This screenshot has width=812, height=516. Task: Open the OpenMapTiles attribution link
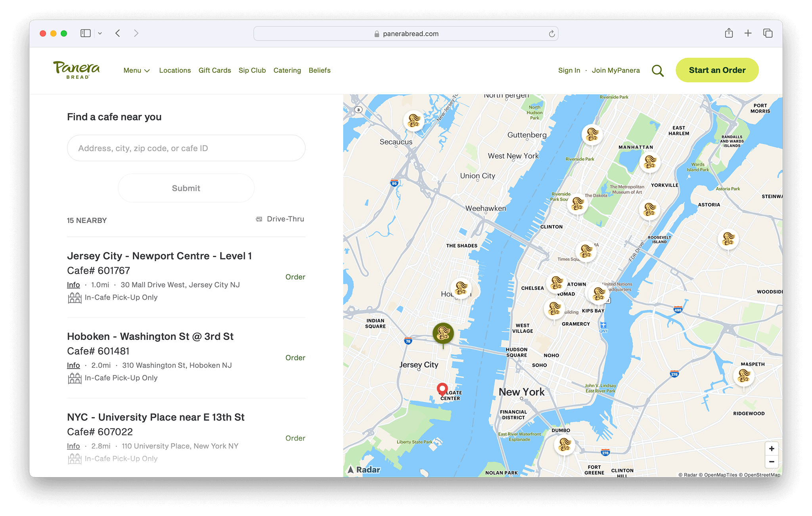point(718,475)
